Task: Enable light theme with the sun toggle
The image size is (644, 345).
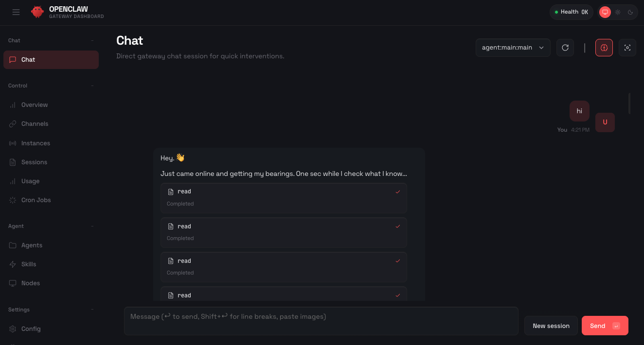Action: pyautogui.click(x=618, y=12)
